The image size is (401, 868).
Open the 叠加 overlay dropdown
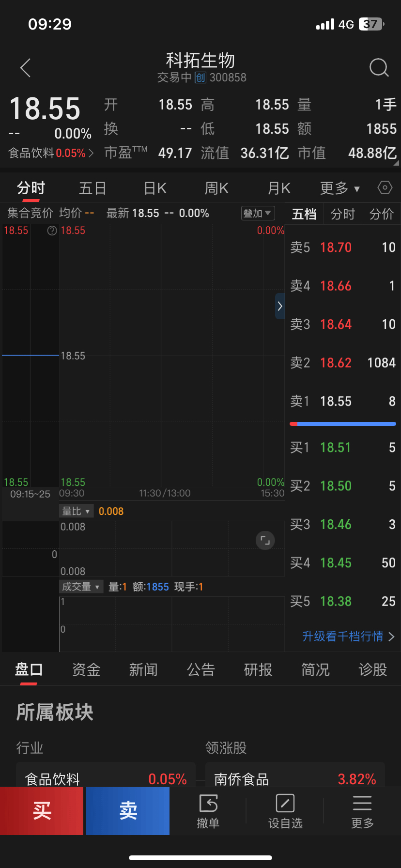[x=258, y=213]
